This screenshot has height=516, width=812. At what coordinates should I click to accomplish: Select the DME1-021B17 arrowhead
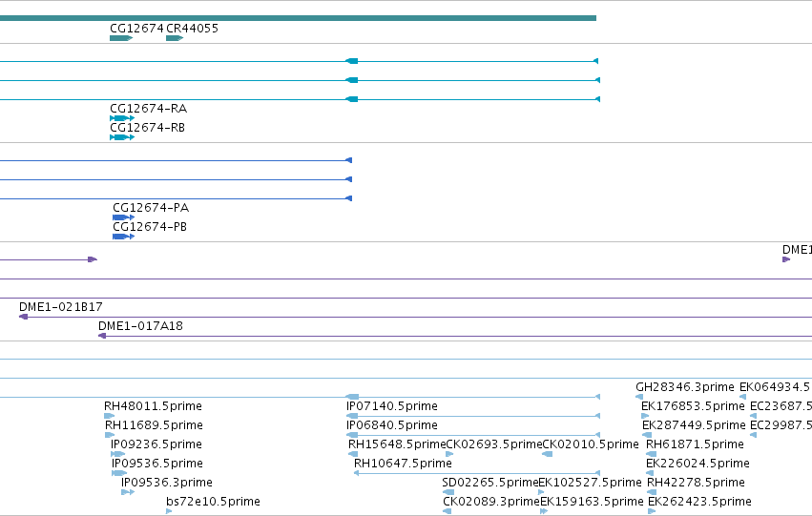[23, 317]
